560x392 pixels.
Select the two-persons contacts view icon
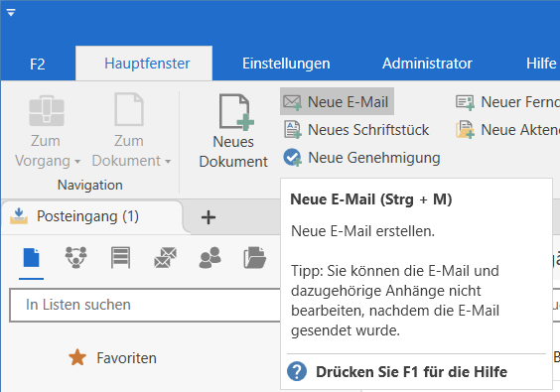[210, 257]
